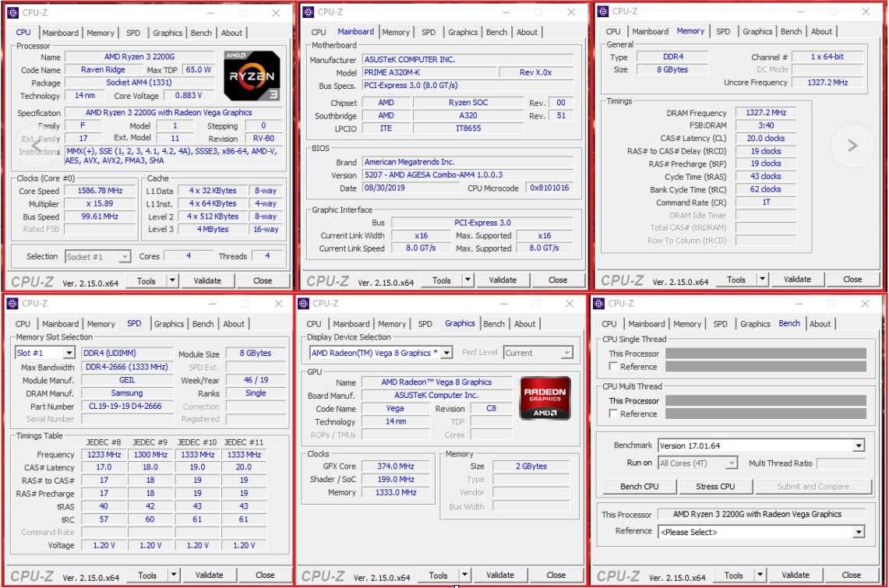The width and height of the screenshot is (889, 588).
Task: Click the motherboard model PRIME A320M-K field
Action: 429,72
